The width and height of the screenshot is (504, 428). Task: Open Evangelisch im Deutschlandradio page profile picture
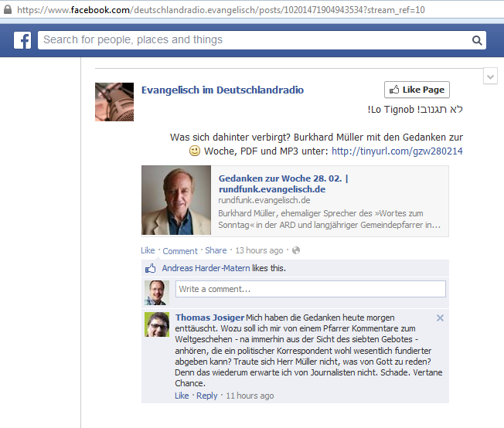[114, 102]
